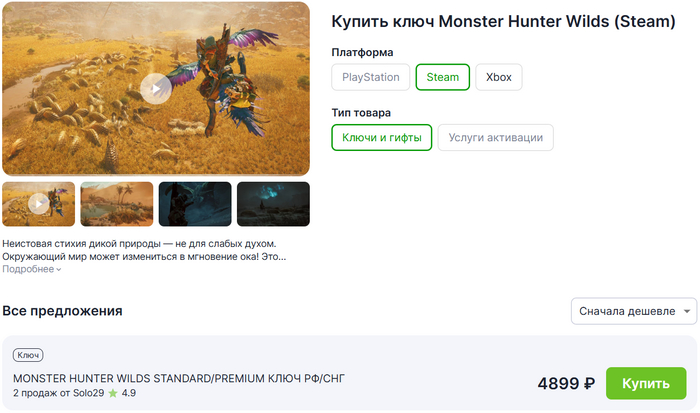This screenshot has height=413, width=700.
Task: Play the main Monster Hunter Wilds video
Action: [154, 88]
